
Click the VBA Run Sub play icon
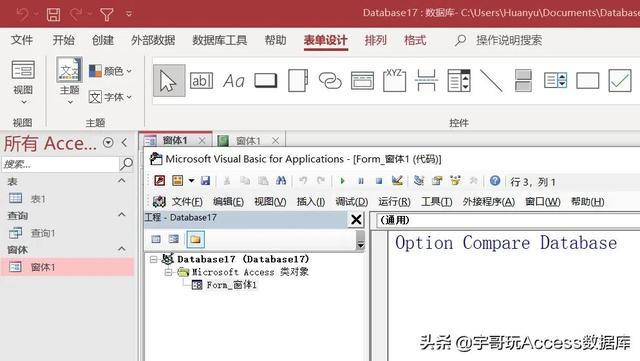point(342,180)
